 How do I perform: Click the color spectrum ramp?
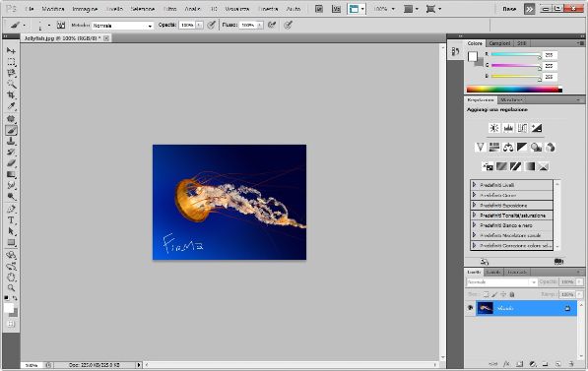514,90
